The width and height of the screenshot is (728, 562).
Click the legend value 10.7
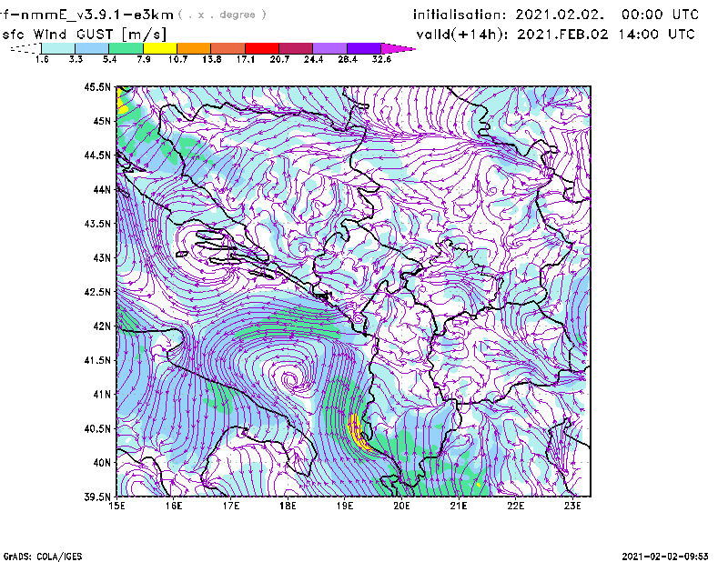[x=177, y=59]
